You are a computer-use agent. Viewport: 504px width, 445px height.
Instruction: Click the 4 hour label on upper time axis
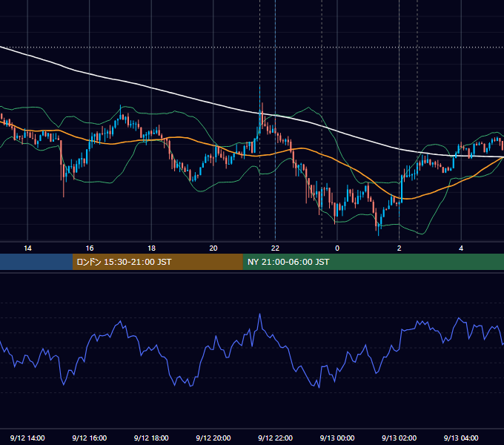click(x=461, y=248)
